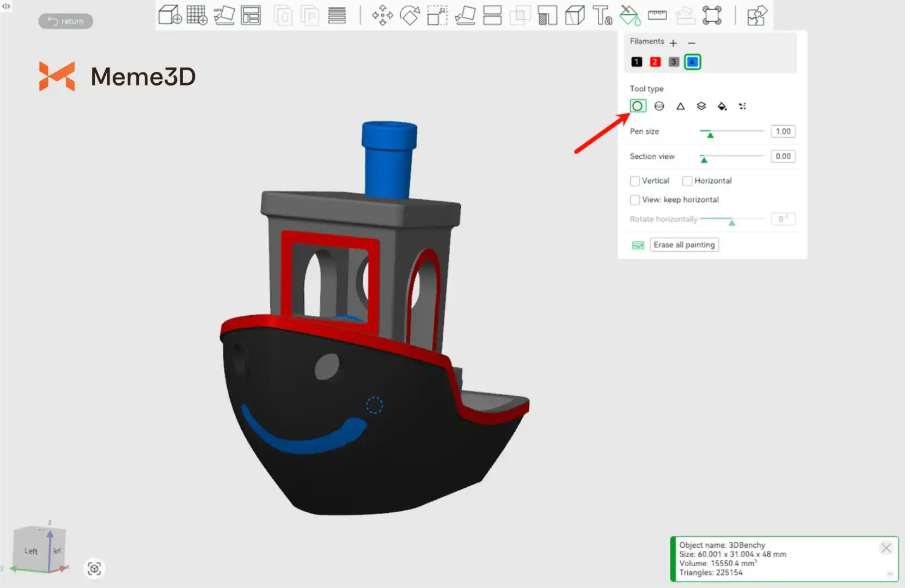Click the ruler Measure tool icon
The width and height of the screenshot is (910, 588).
[x=657, y=15]
